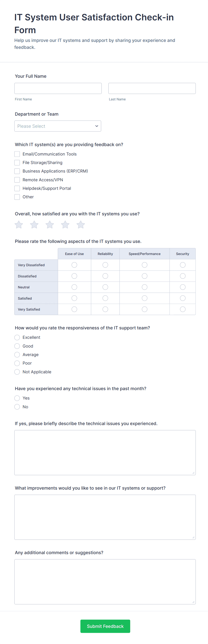Focus the First Name input field
The image size is (208, 644).
tap(58, 88)
